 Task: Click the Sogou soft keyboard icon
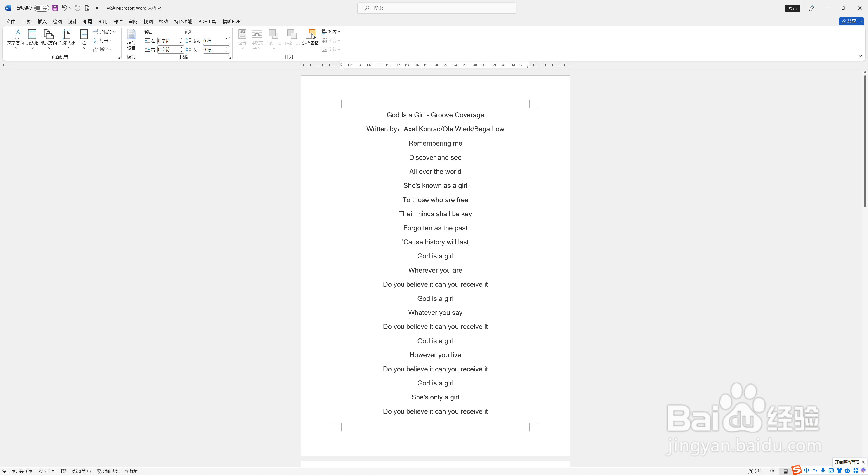click(831, 471)
